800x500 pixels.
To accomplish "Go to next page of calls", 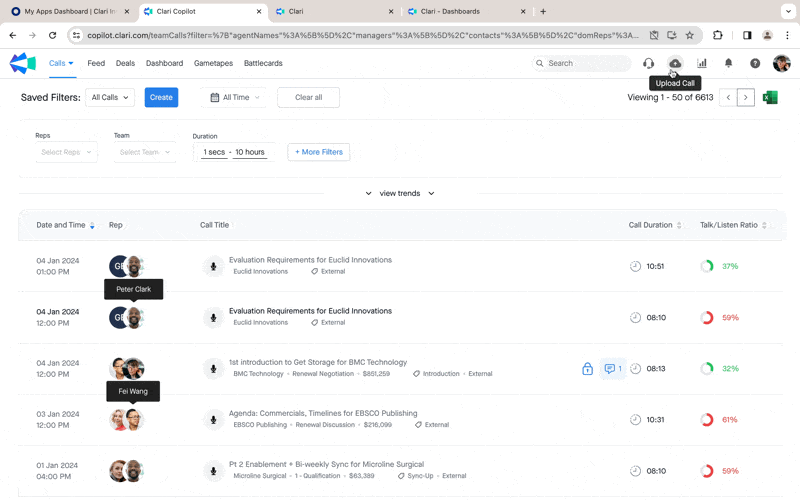I will click(x=745, y=97).
